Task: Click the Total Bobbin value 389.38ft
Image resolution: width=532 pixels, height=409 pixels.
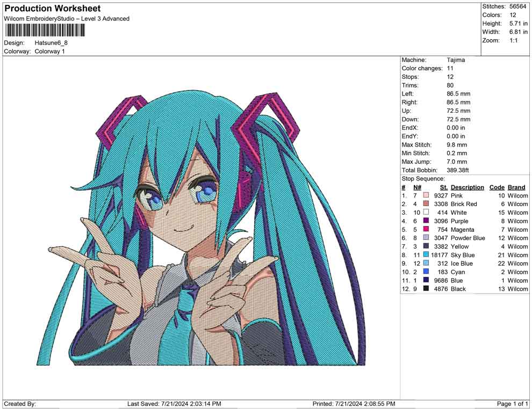Action: click(x=458, y=170)
